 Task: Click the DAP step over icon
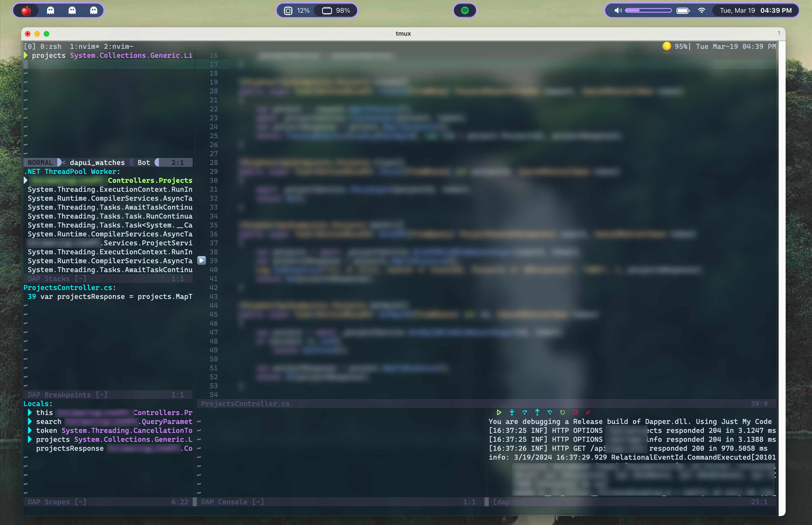pyautogui.click(x=524, y=412)
